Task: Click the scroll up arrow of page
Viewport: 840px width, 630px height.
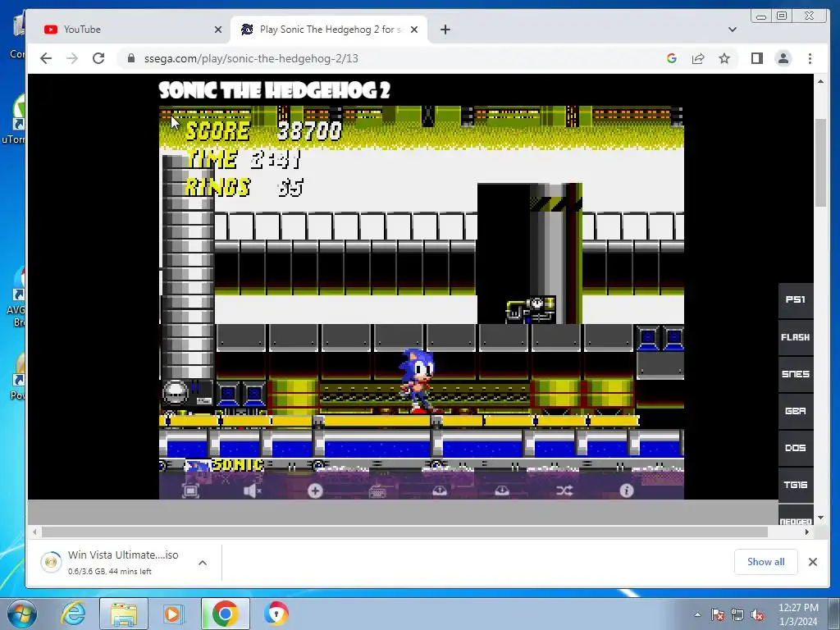Action: (x=820, y=81)
